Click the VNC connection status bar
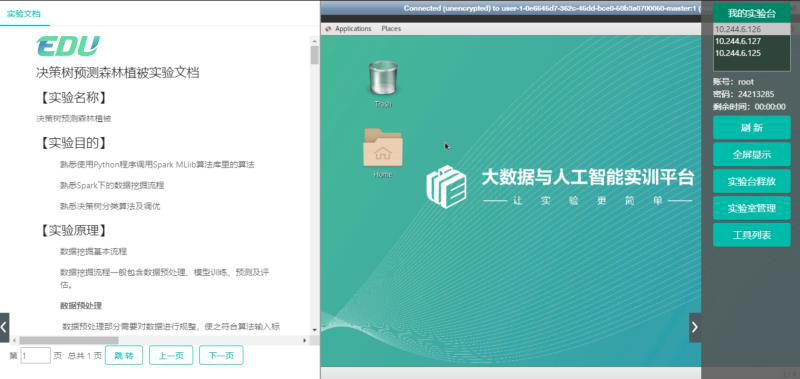 coord(511,9)
